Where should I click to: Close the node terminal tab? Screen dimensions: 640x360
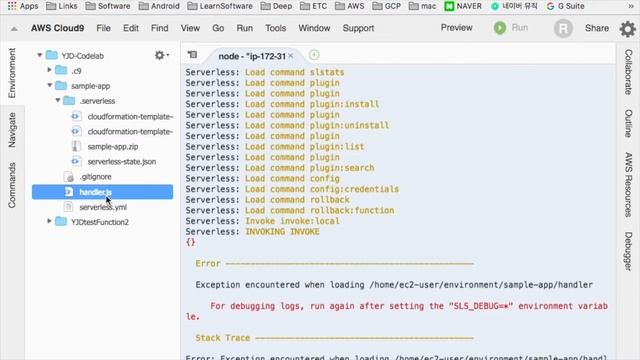(x=291, y=56)
